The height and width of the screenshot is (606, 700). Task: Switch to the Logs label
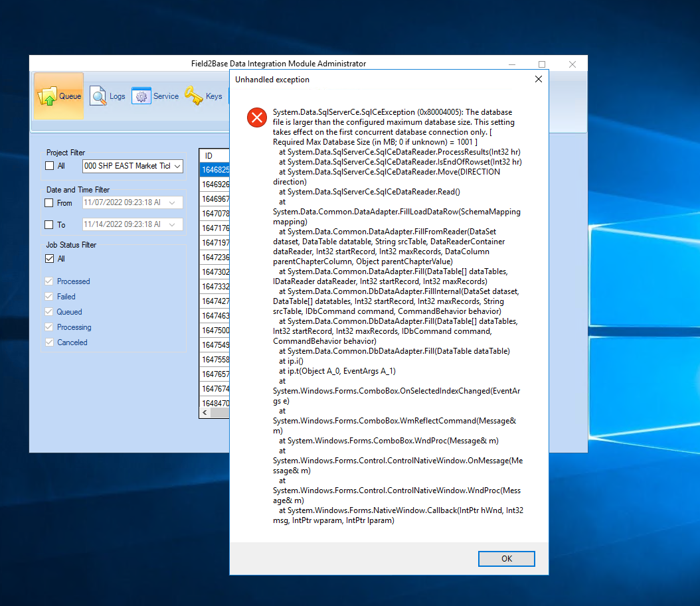[118, 96]
